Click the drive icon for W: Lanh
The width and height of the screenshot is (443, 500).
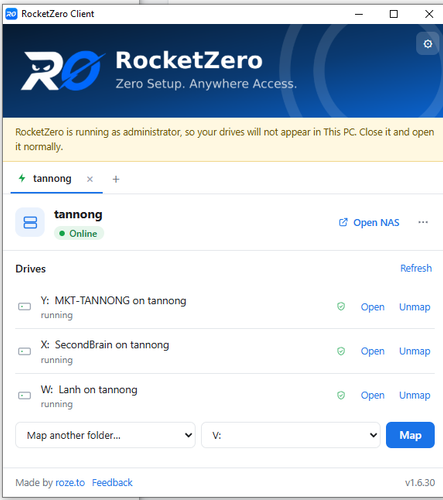click(x=24, y=395)
